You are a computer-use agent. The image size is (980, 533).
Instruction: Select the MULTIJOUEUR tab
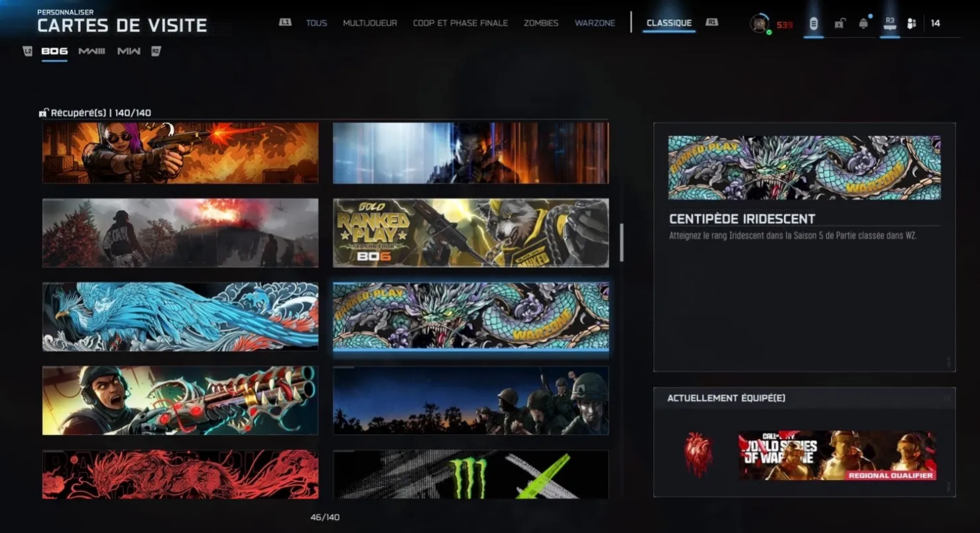(370, 23)
